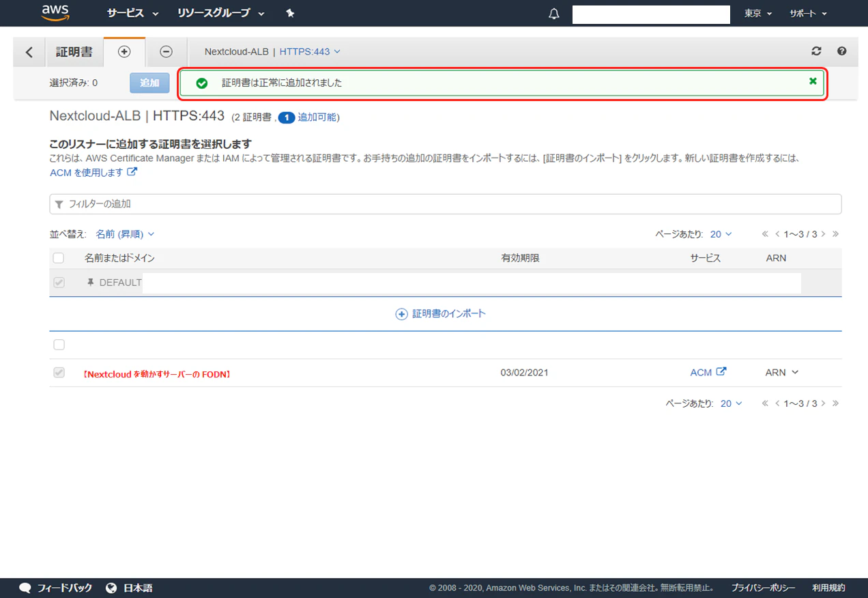Image resolution: width=868 pixels, height=598 pixels.
Task: Focus the フィルターの追加 filter field
Action: [x=445, y=204]
